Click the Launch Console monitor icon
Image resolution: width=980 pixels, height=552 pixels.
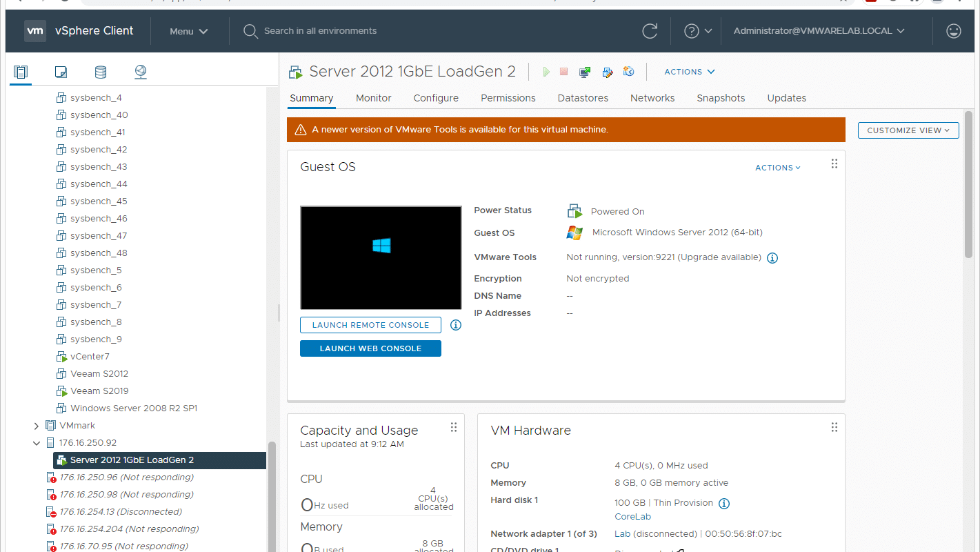tap(585, 72)
